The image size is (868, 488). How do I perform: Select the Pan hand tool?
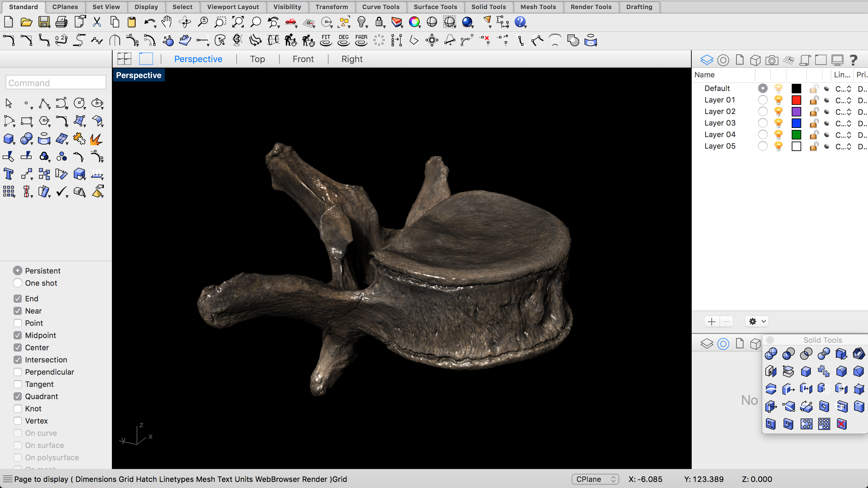click(x=167, y=22)
